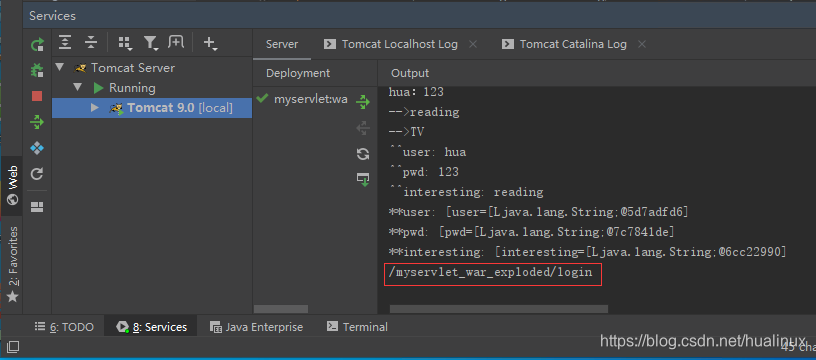Image resolution: width=816 pixels, height=360 pixels.
Task: Expand all services in the tree toolbar
Action: [65, 43]
